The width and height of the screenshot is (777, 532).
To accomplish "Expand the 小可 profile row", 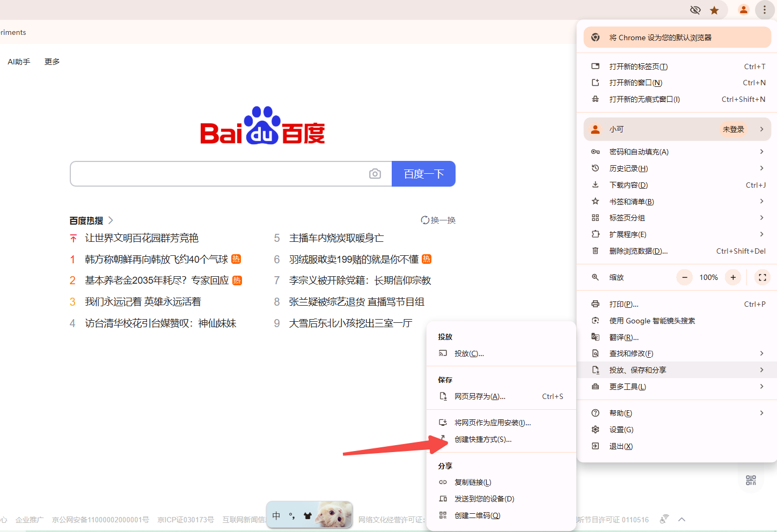I will tap(677, 129).
